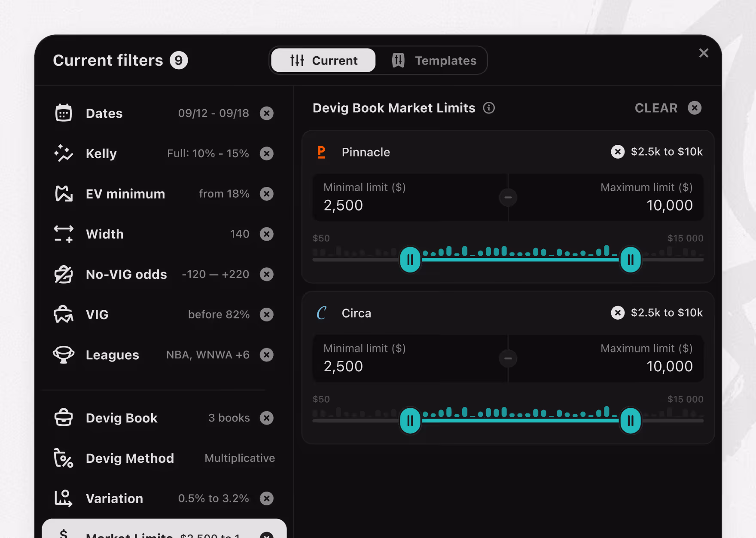Click Pinnacle slider left handle

(x=410, y=260)
